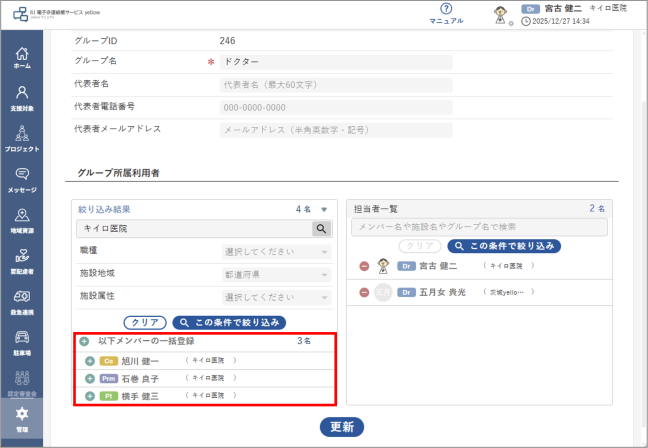Open the プロジェクト sidebar icon
Viewport: 648px width, 448px height.
[x=22, y=139]
